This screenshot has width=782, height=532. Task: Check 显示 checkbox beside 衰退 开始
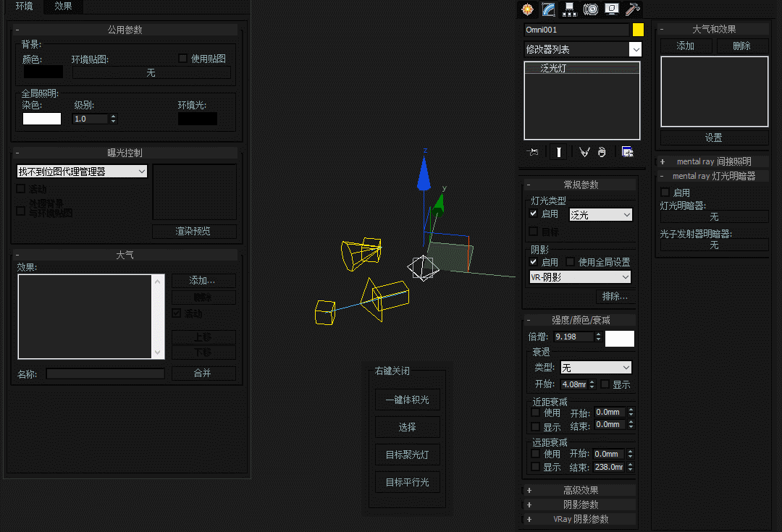click(605, 384)
